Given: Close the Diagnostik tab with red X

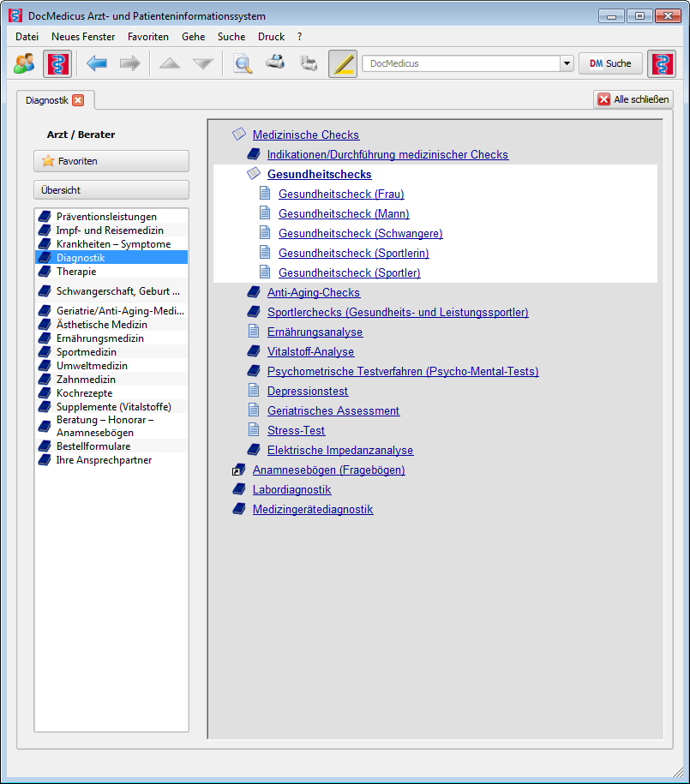Looking at the screenshot, I should 78,100.
